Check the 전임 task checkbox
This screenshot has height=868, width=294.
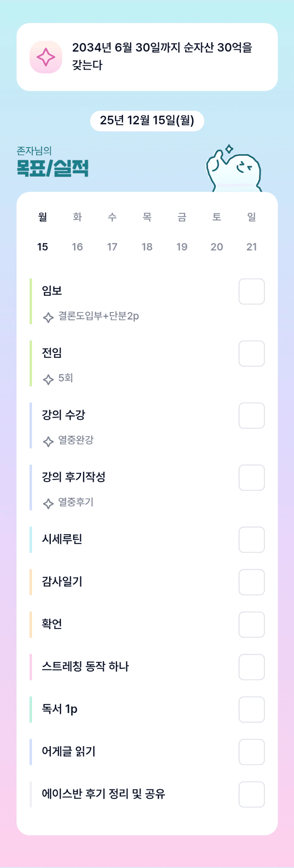[251, 354]
